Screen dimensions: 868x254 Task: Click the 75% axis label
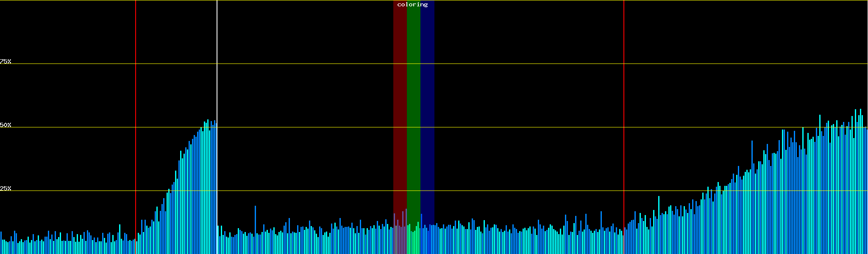tap(6, 61)
